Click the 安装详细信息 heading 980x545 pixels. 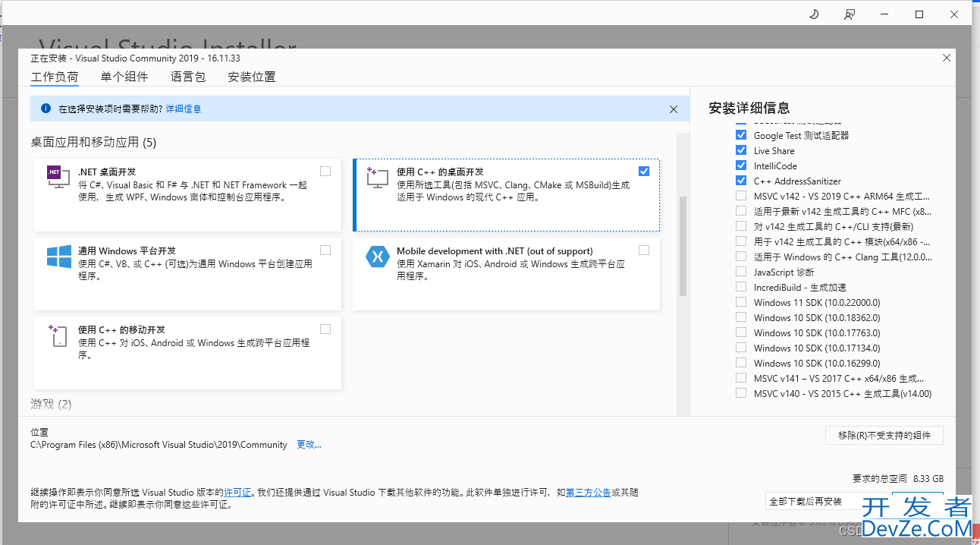(x=749, y=108)
